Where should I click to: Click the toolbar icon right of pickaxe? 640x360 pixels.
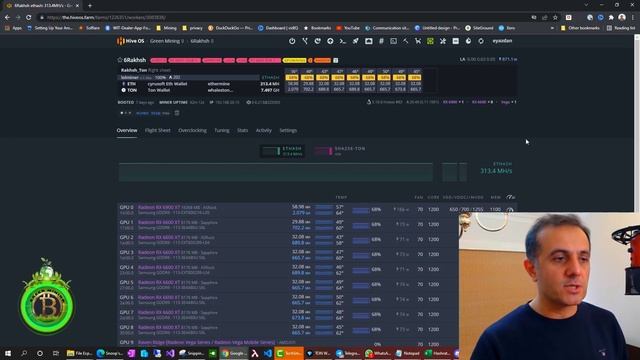[418, 41]
